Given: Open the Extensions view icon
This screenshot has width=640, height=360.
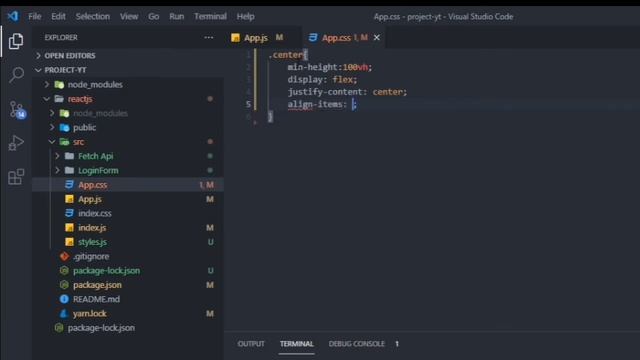Looking at the screenshot, I should tap(16, 177).
